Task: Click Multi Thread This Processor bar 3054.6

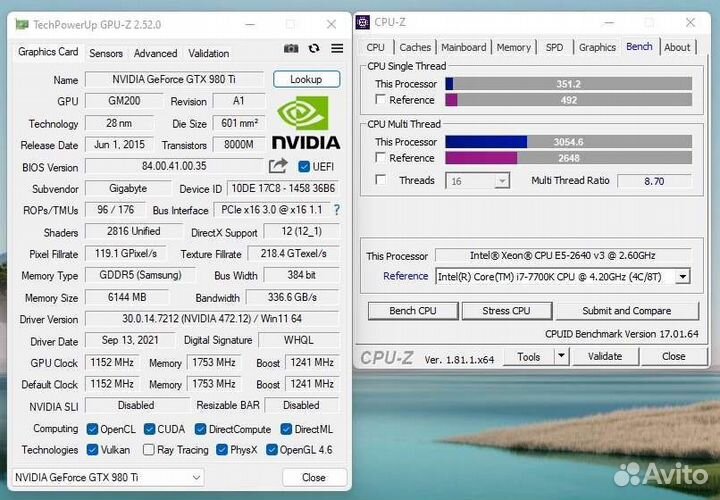Action: [x=568, y=141]
